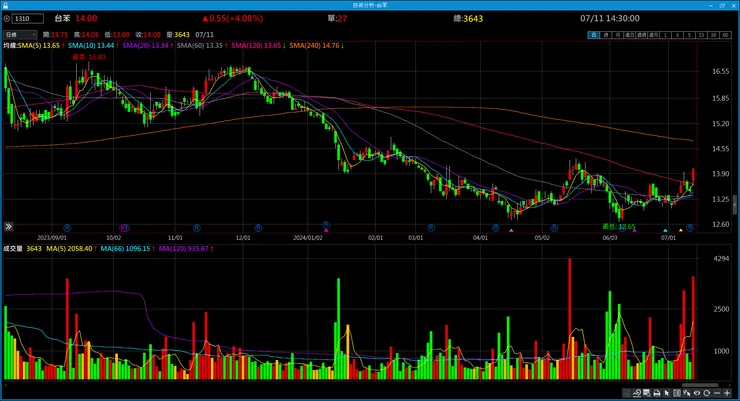The width and height of the screenshot is (740, 401).
Task: Click the gray triangle marker after 04/01
Action: click(511, 230)
